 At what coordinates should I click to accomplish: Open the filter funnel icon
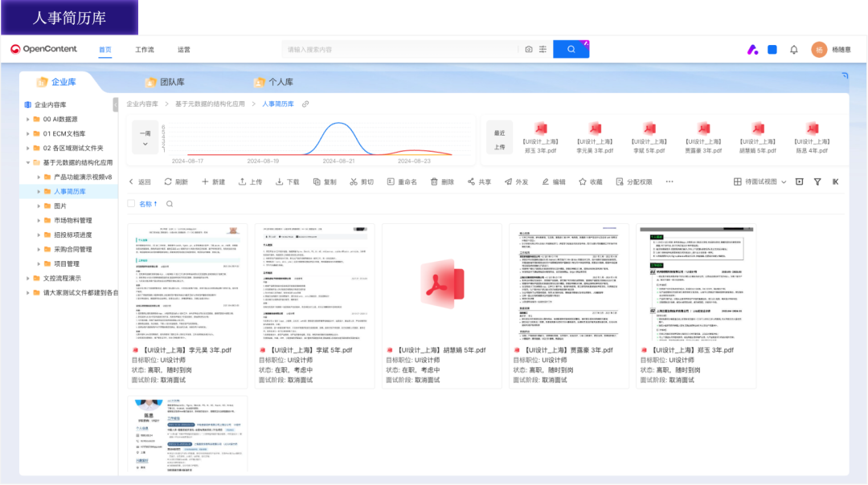pos(817,181)
